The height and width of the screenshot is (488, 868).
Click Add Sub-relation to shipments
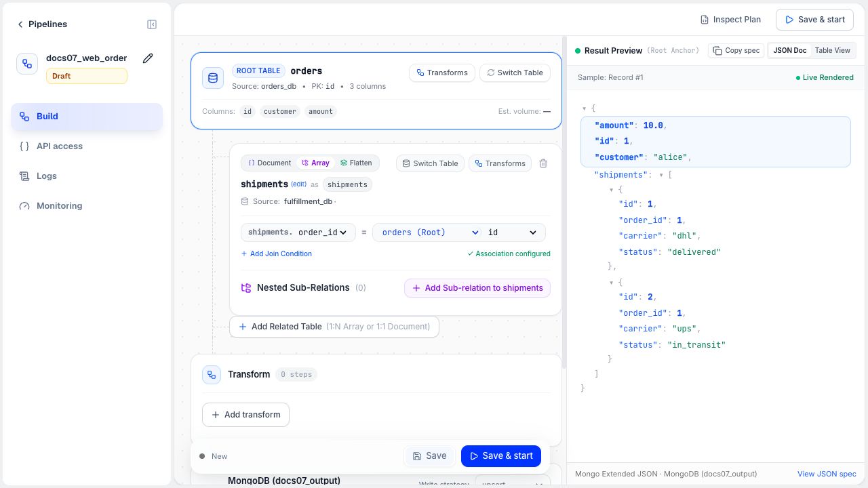click(x=477, y=288)
